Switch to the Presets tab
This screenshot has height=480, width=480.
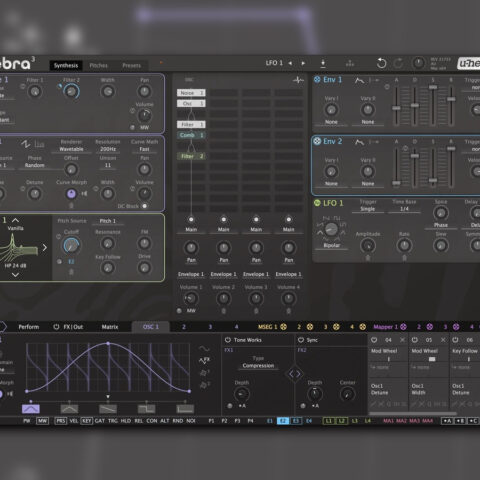(131, 65)
